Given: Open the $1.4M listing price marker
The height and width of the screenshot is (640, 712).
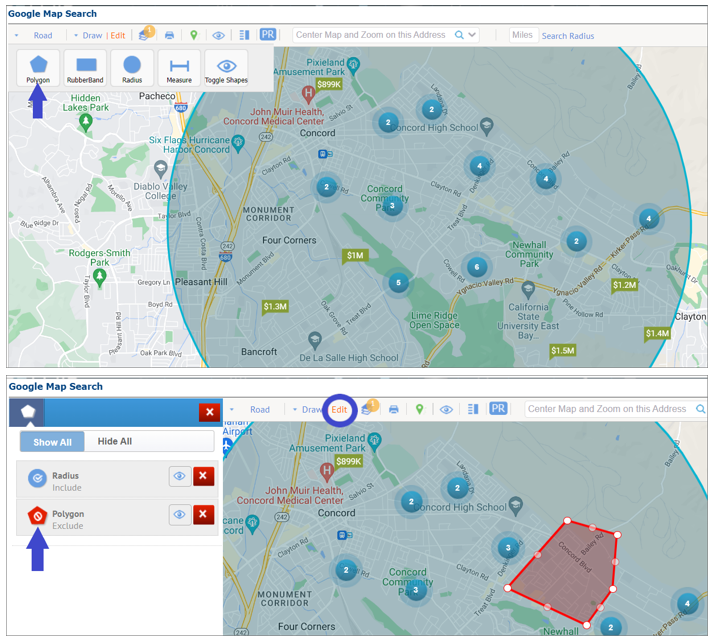Looking at the screenshot, I should (657, 334).
